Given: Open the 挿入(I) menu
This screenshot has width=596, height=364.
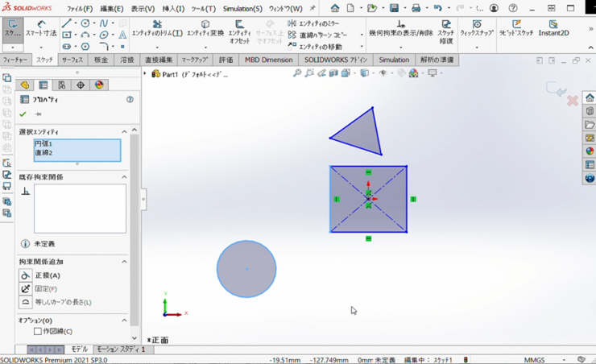Looking at the screenshot, I should pyautogui.click(x=173, y=8).
